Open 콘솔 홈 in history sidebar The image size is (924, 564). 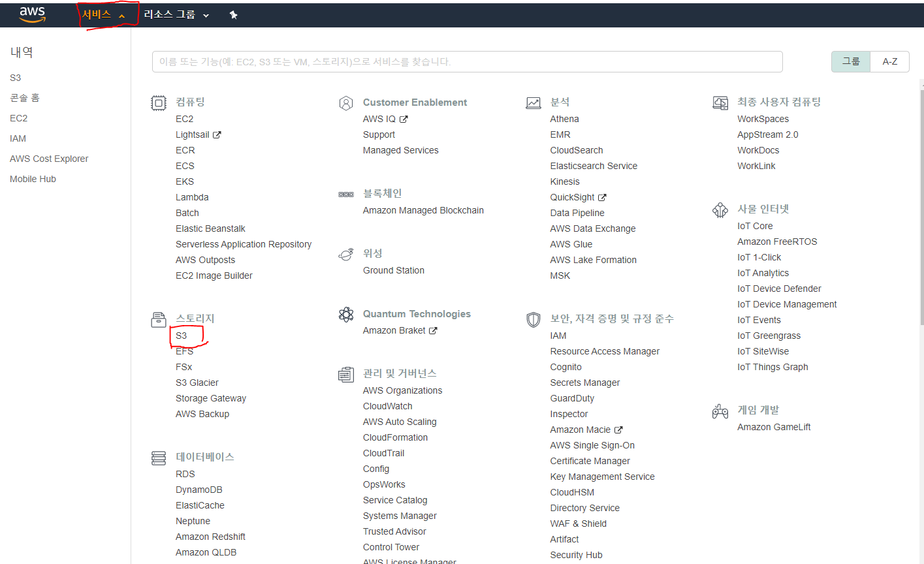point(25,98)
